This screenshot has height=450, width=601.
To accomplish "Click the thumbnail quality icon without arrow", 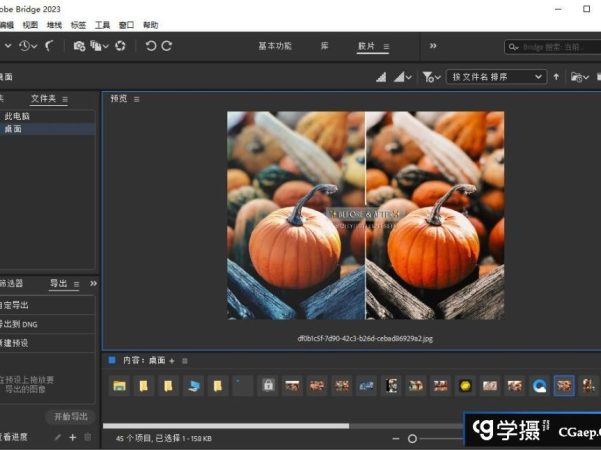I will tap(381, 77).
